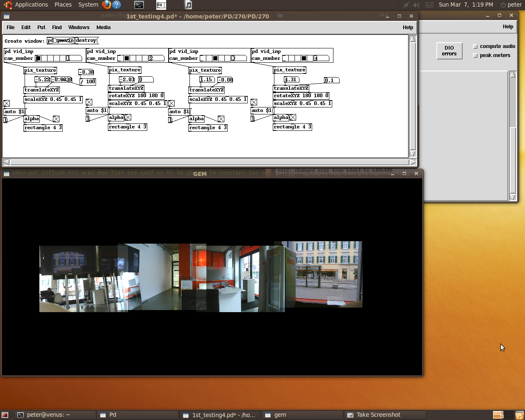The height and width of the screenshot is (420, 525).
Task: Click patch window horizontal scrollbar right arrow
Action: tap(413, 162)
